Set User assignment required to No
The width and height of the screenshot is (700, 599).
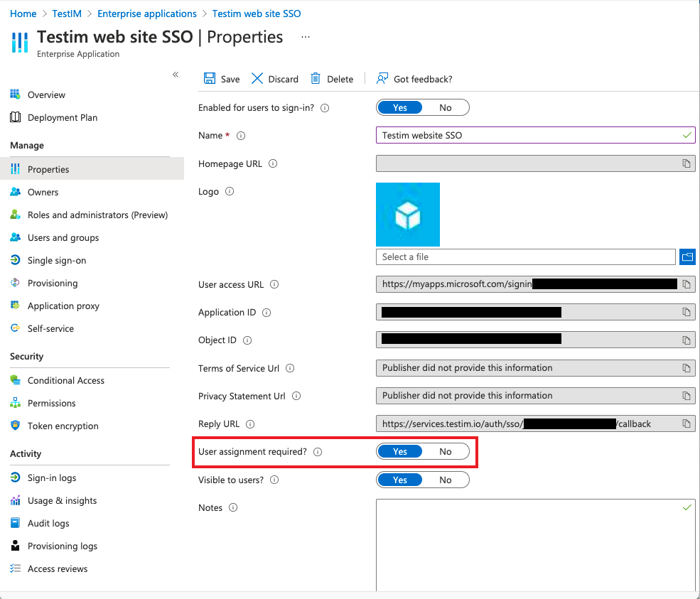(446, 451)
